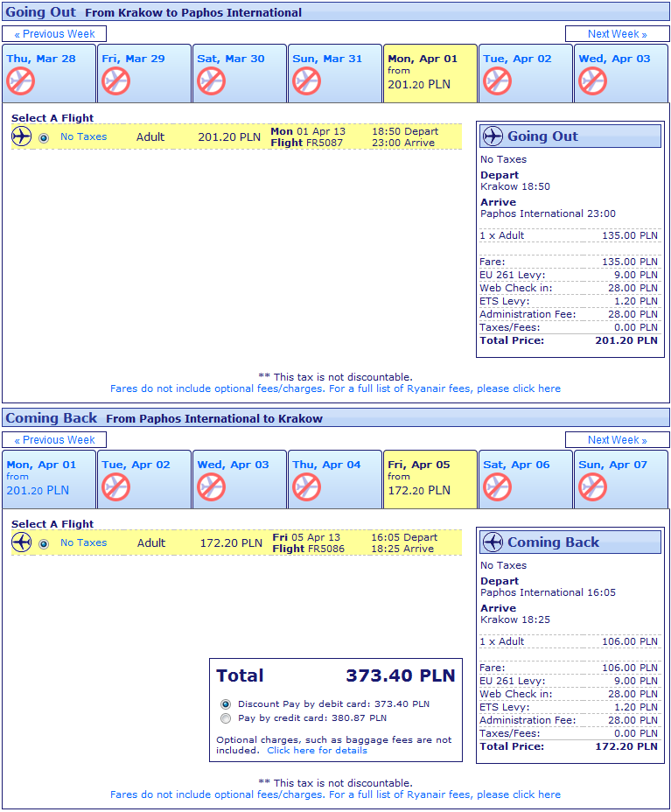Choose Pay by credit card option
This screenshot has width=671, height=812.
coord(226,718)
